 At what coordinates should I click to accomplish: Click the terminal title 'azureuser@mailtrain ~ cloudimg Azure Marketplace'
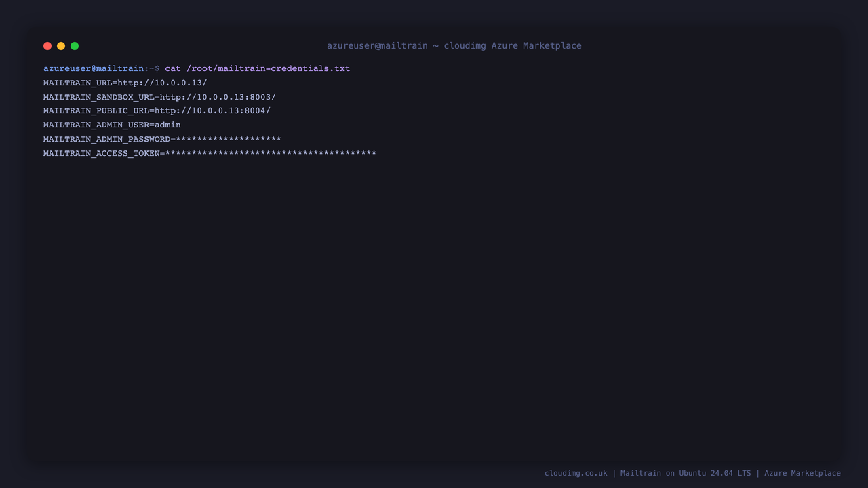point(454,46)
